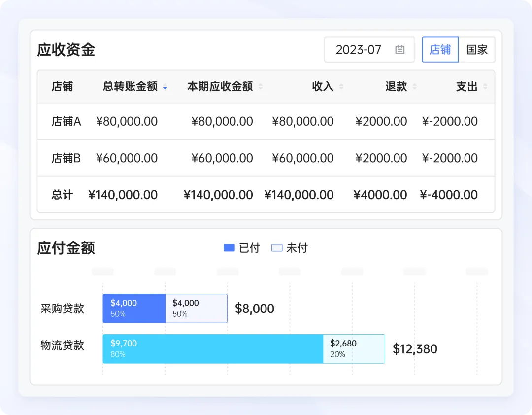Click the 采购贷款 axis label
This screenshot has height=415, width=532.
tap(62, 309)
